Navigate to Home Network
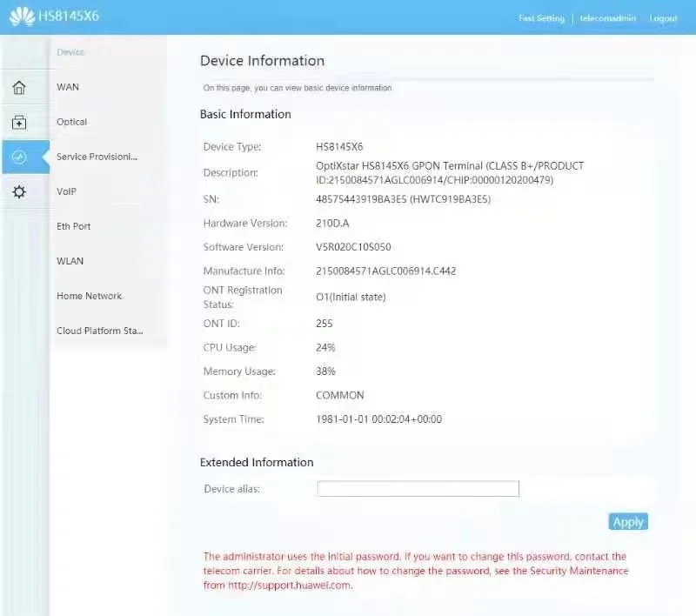 click(89, 296)
